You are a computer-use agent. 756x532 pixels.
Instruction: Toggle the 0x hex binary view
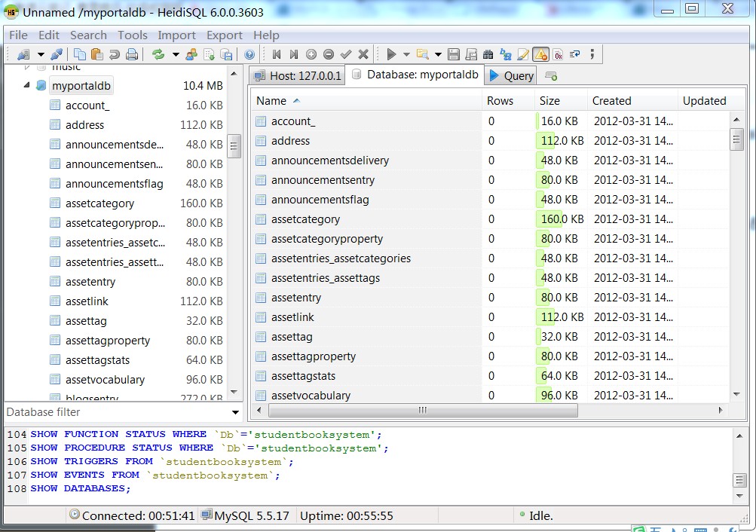click(558, 54)
